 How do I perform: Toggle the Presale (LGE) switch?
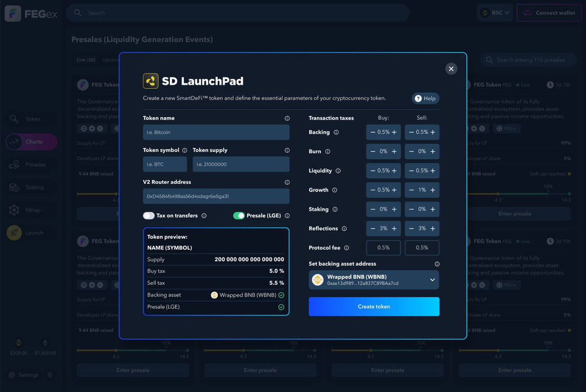(x=239, y=216)
